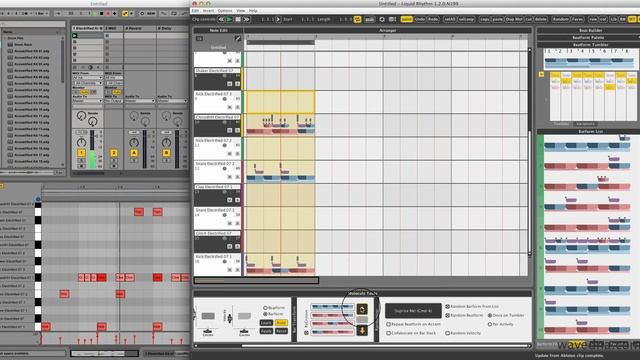Open All Channels dropdown on Electrified track
640x360 pixels.
click(x=87, y=83)
